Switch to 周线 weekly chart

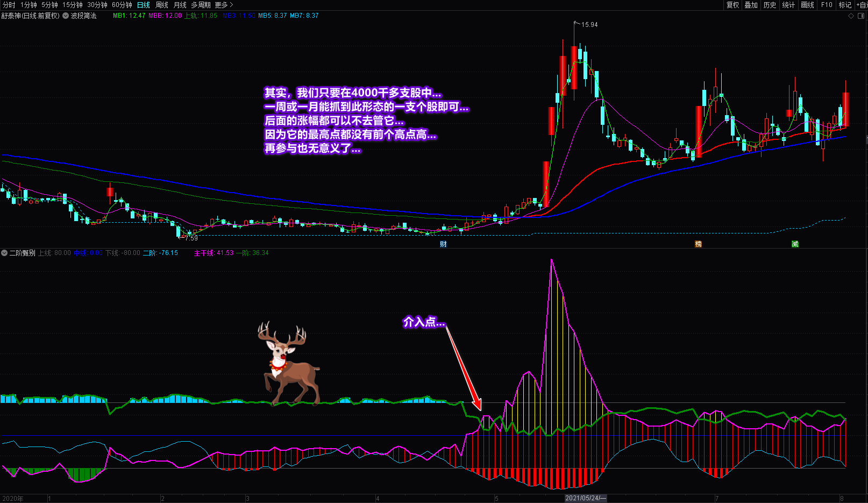pyautogui.click(x=162, y=5)
